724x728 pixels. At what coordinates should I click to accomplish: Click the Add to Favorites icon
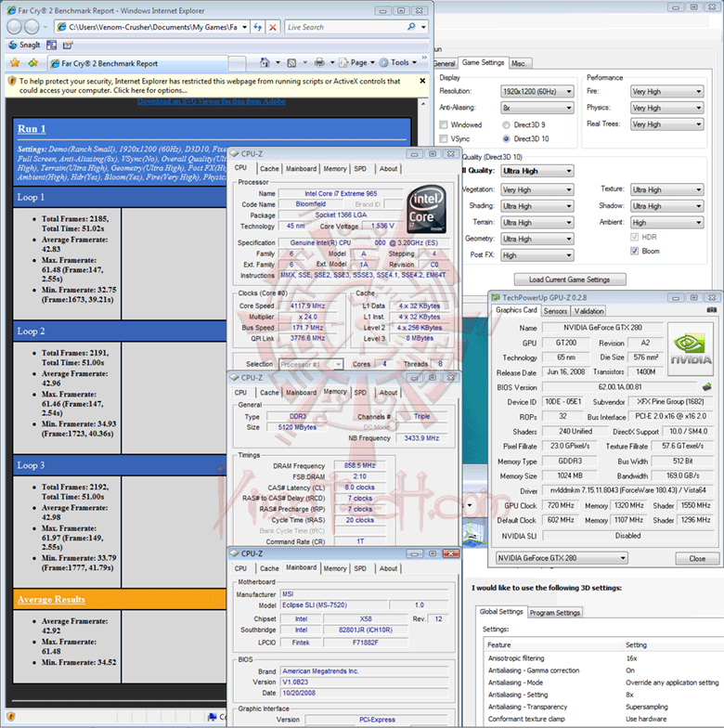(x=33, y=63)
